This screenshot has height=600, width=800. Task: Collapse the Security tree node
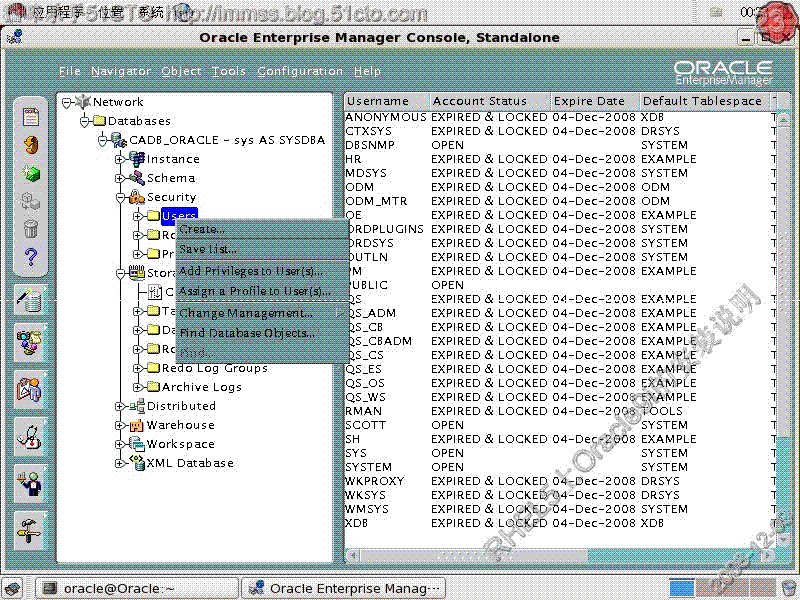(120, 197)
